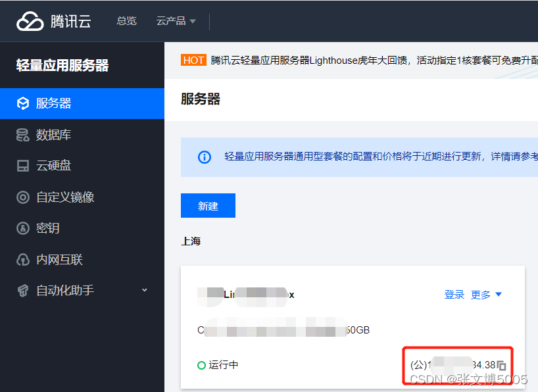This screenshot has height=392, width=538.
Task: Open the Lighthouse 虎年大回馈 promotion banner text
Action: coord(374,61)
